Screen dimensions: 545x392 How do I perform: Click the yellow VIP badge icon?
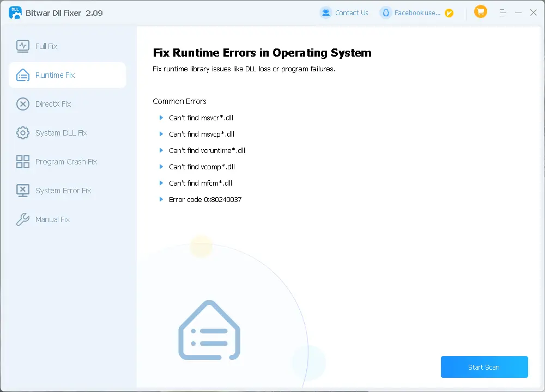(449, 13)
